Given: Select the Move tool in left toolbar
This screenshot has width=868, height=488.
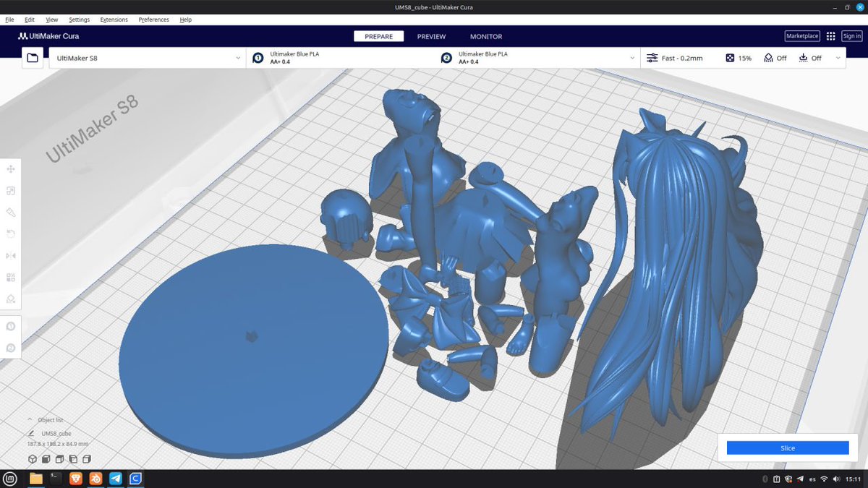Looking at the screenshot, I should (11, 169).
